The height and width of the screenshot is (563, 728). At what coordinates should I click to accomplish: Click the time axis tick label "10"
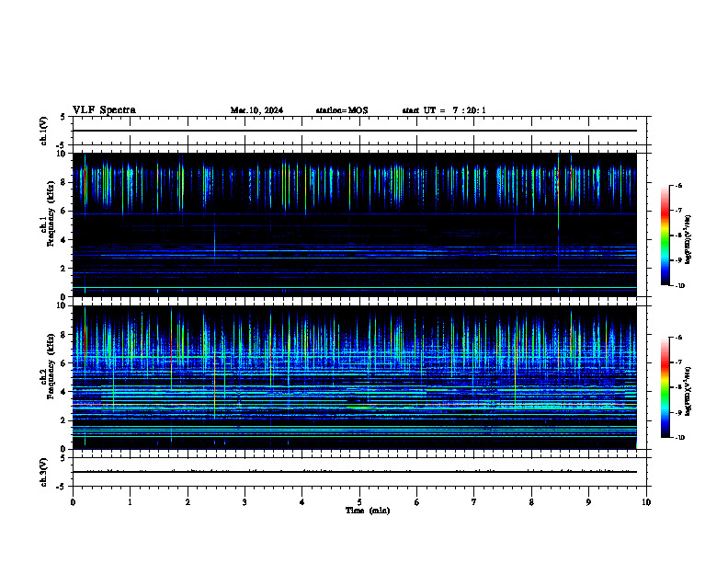coord(646,502)
